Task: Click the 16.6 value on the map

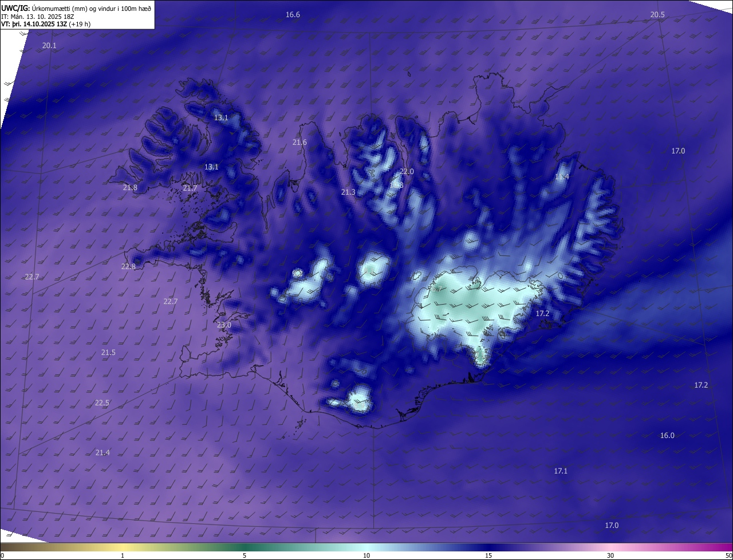Action: click(293, 14)
